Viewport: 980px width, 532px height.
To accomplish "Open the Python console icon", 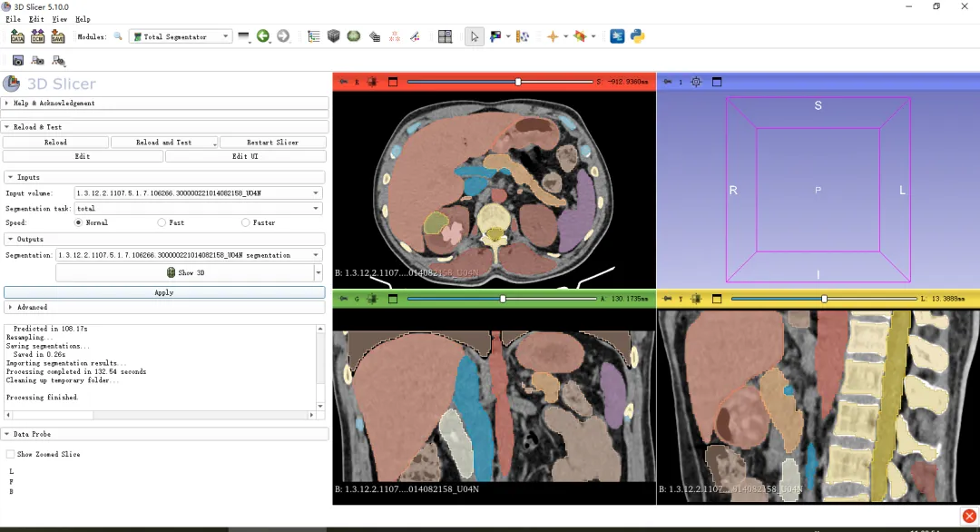I will point(637,36).
